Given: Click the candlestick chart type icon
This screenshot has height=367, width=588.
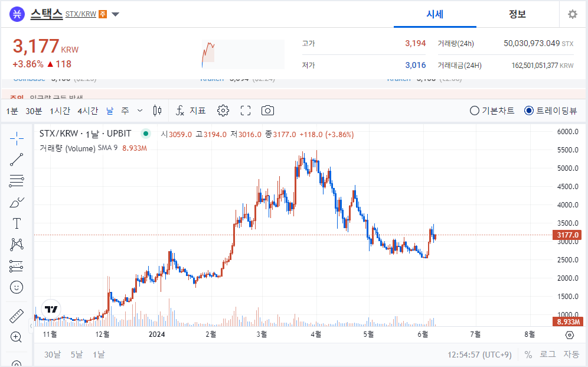Looking at the screenshot, I should click(158, 111).
